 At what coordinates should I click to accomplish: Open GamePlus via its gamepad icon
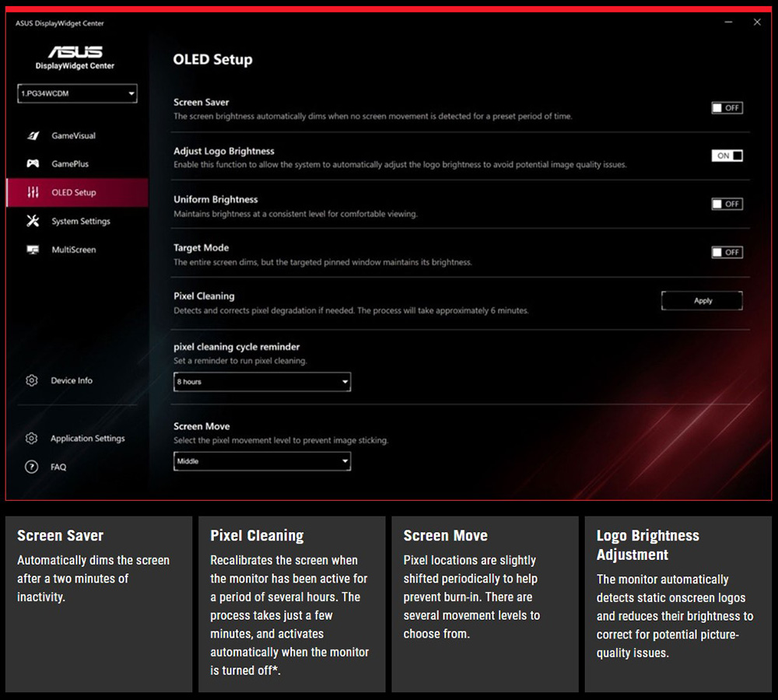pyautogui.click(x=32, y=163)
